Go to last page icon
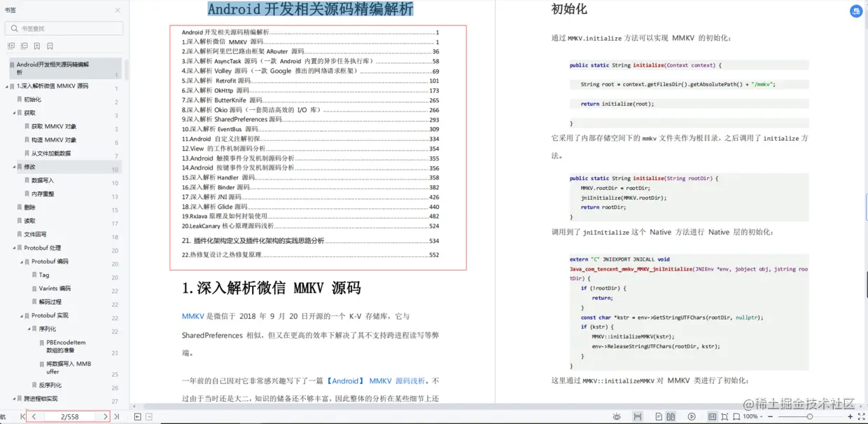The image size is (868, 424). pos(117,416)
